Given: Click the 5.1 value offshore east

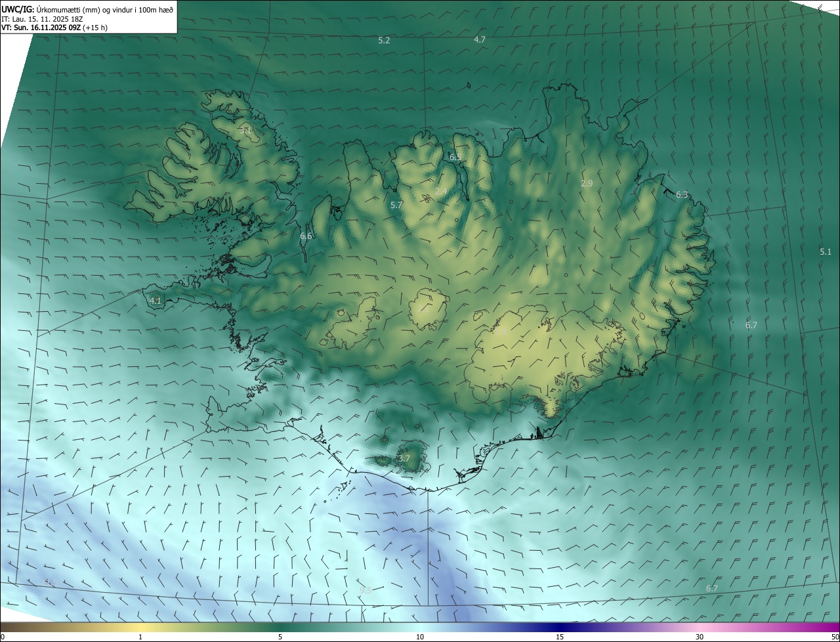Looking at the screenshot, I should pos(826,252).
